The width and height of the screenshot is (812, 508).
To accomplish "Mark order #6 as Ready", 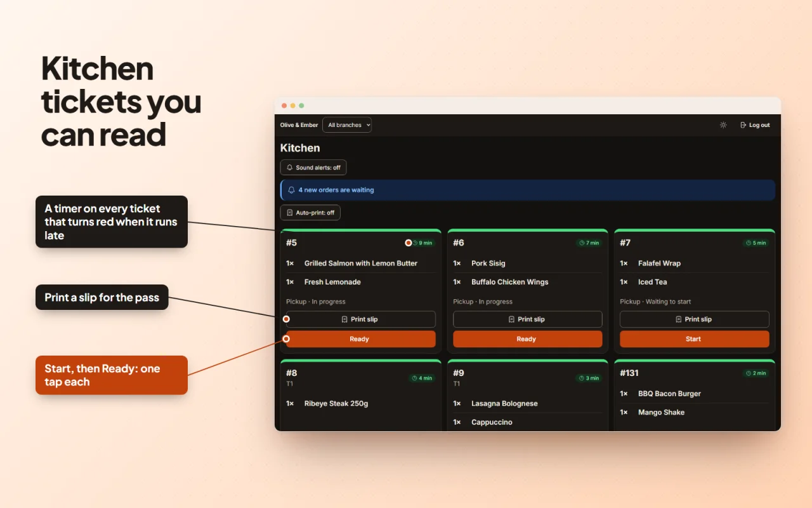I will [528, 339].
